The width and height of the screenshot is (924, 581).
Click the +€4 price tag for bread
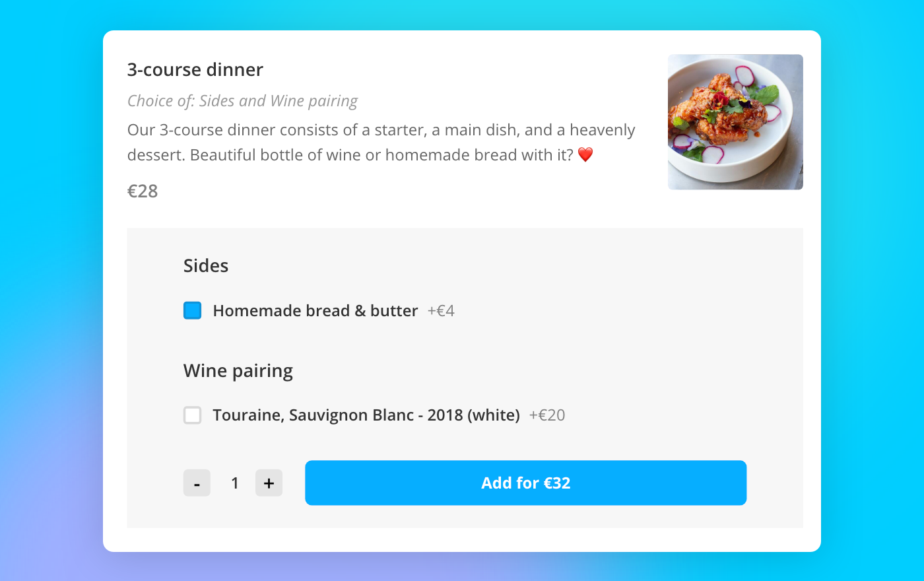pos(440,310)
